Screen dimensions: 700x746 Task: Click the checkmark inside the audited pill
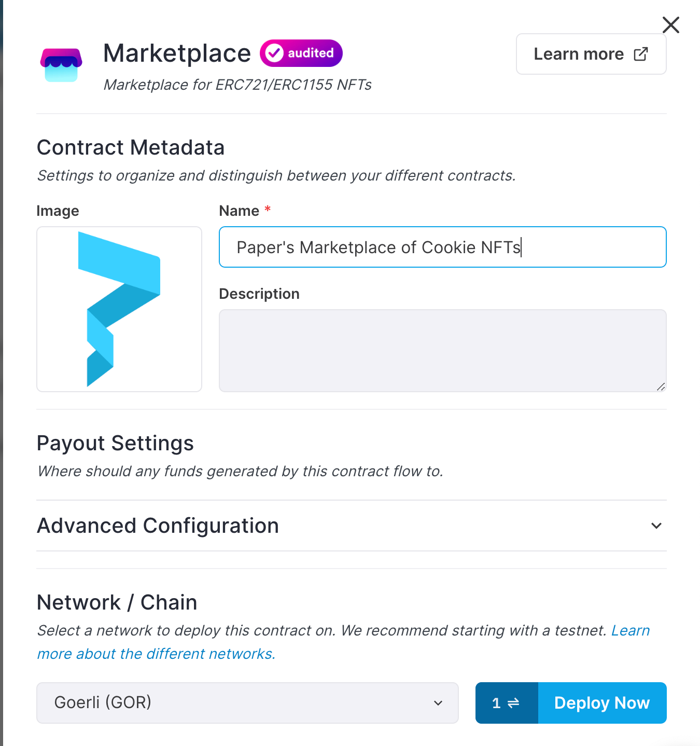275,52
